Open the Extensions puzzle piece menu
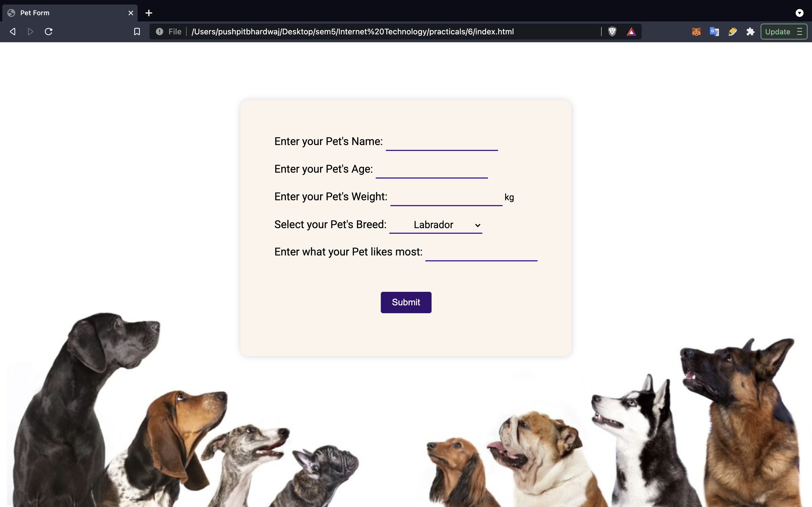 click(751, 32)
